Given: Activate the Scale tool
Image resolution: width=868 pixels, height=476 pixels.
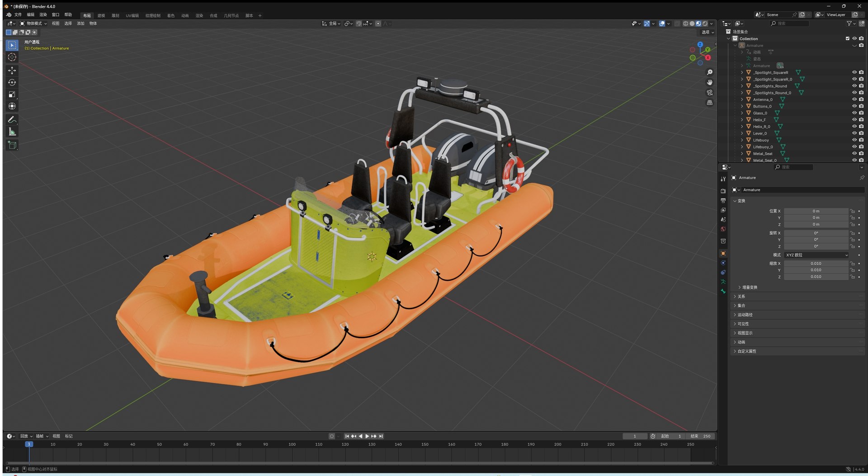Looking at the screenshot, I should pos(12,94).
